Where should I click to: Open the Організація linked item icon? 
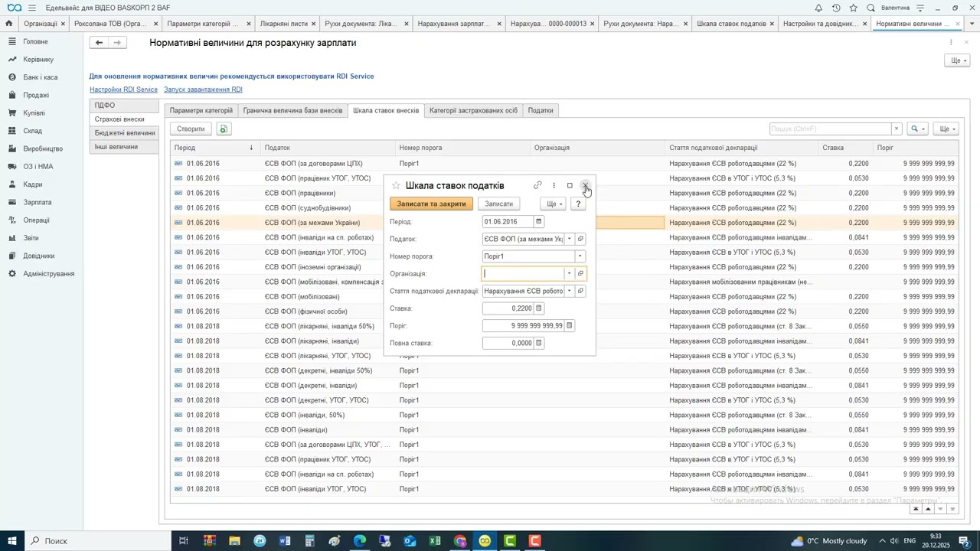[x=580, y=273]
